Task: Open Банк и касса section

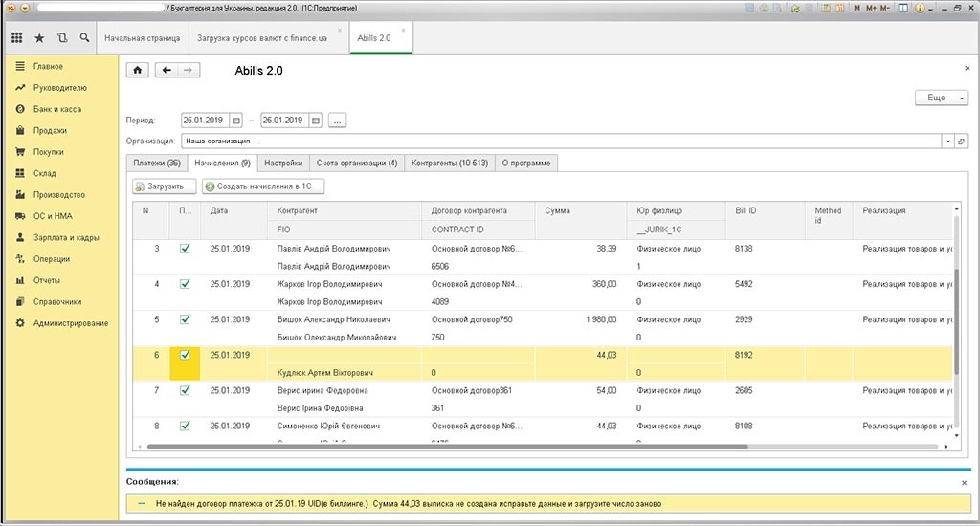Action: point(56,109)
